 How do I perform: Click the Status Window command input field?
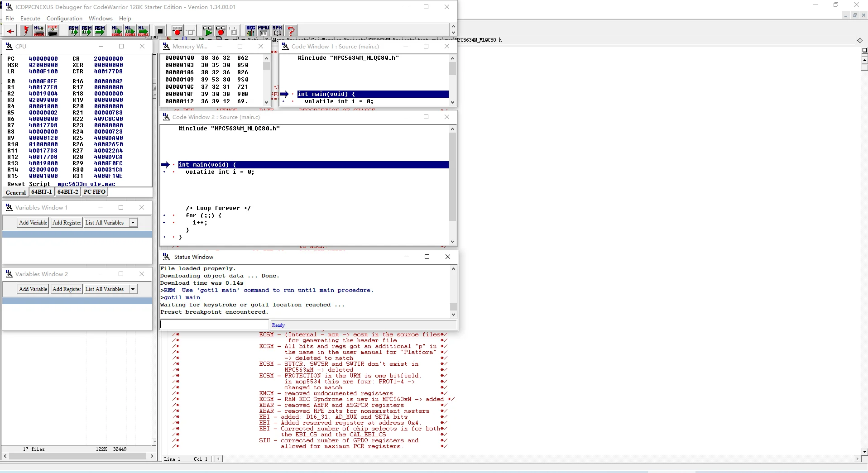[215, 325]
